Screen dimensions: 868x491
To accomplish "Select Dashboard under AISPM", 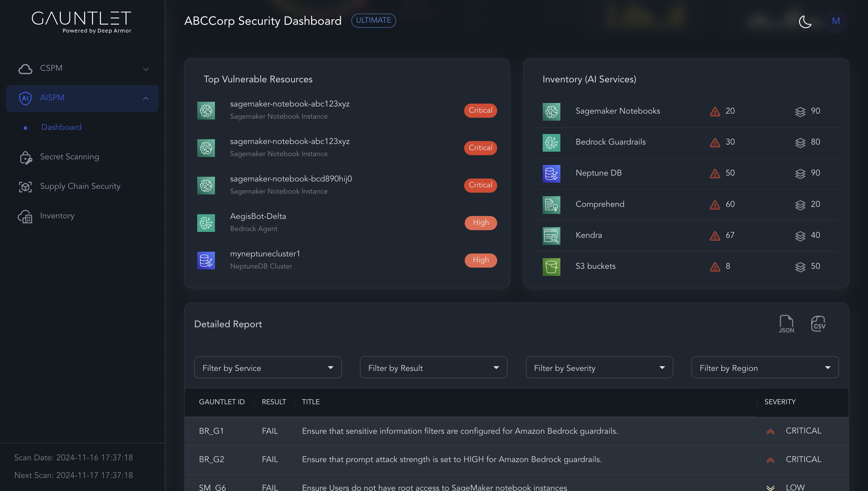I will coord(61,127).
